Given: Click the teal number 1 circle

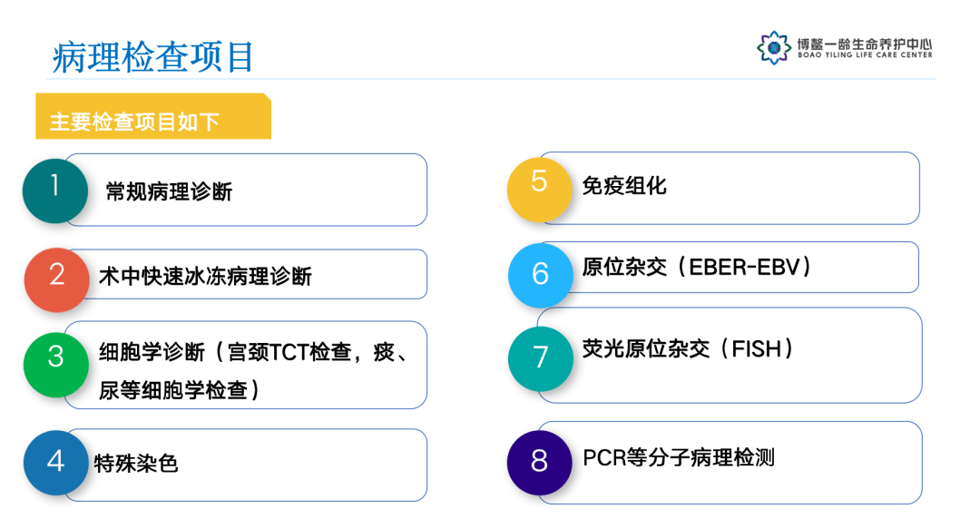Looking at the screenshot, I should (x=54, y=190).
